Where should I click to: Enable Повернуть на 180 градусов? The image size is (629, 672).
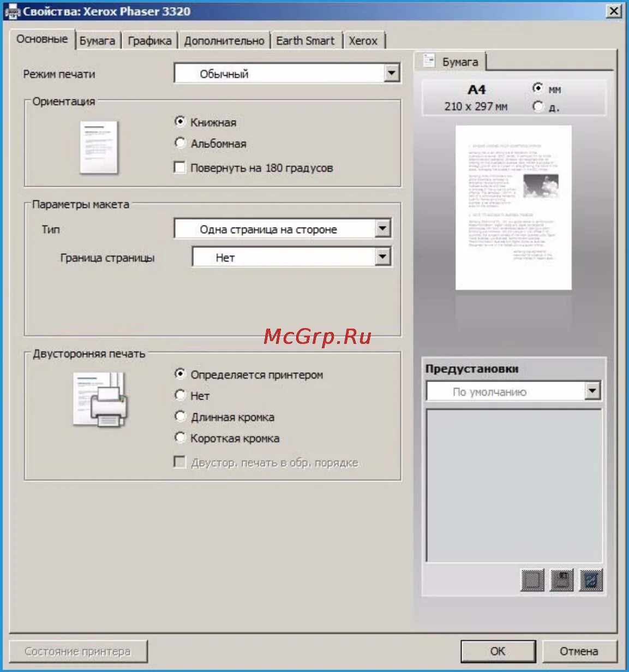179,168
